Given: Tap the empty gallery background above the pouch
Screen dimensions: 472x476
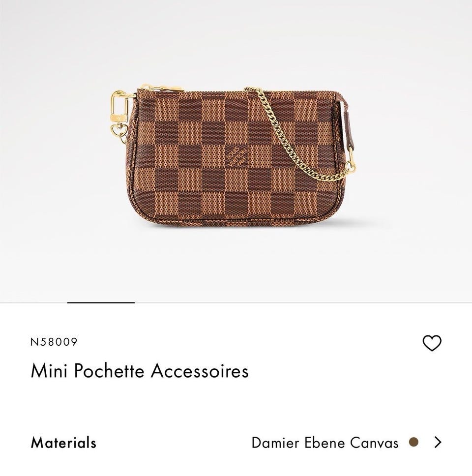Looking at the screenshot, I should [x=236, y=39].
